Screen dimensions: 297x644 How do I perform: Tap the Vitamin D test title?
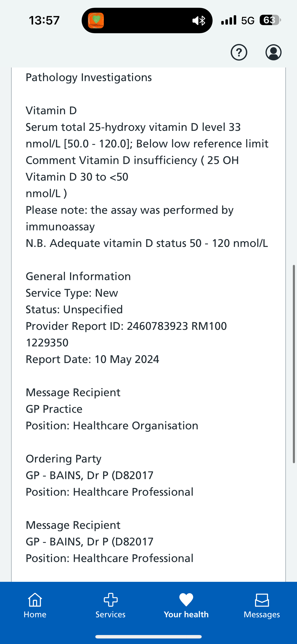point(51,111)
